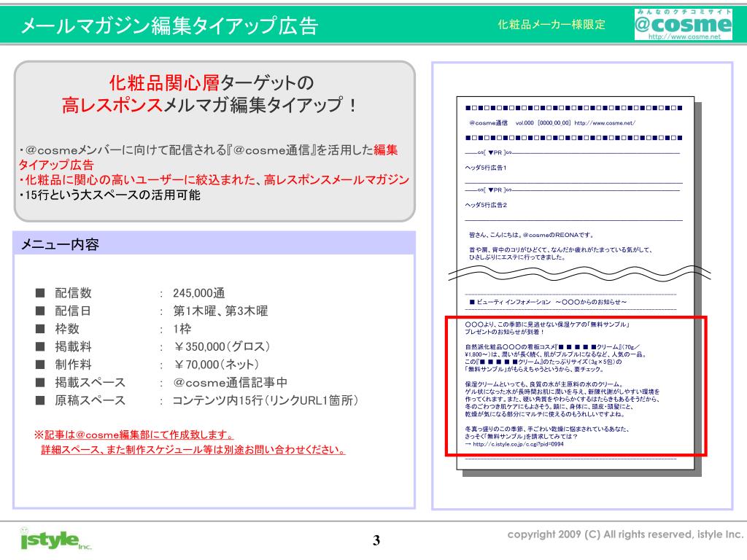Viewport: 747px width, 560px height.
Task: Click the value 245,000通
Action: (x=198, y=293)
